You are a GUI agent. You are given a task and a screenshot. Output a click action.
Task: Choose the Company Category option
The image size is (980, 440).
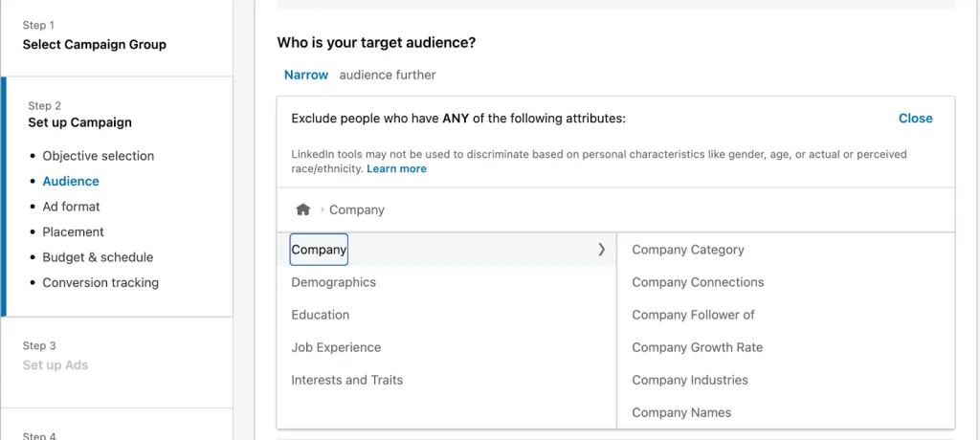687,250
